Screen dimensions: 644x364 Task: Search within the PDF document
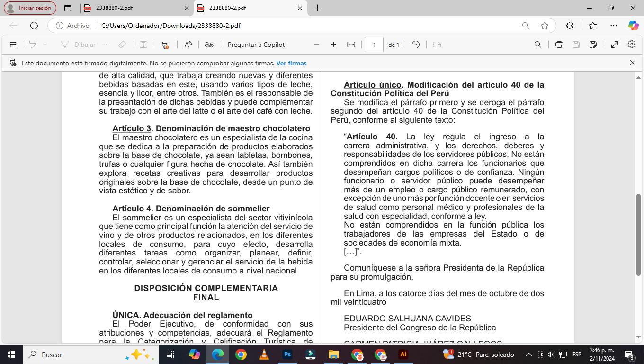[x=537, y=45]
